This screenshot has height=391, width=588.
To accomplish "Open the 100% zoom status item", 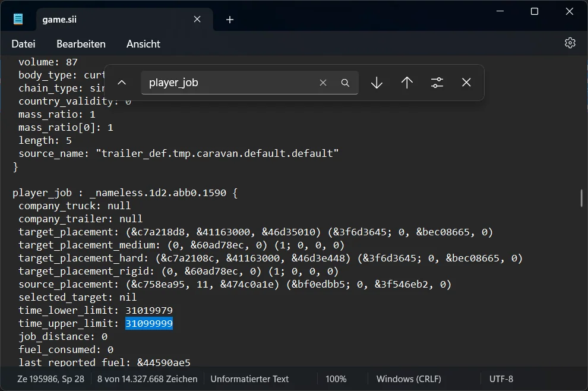I will click(x=336, y=379).
